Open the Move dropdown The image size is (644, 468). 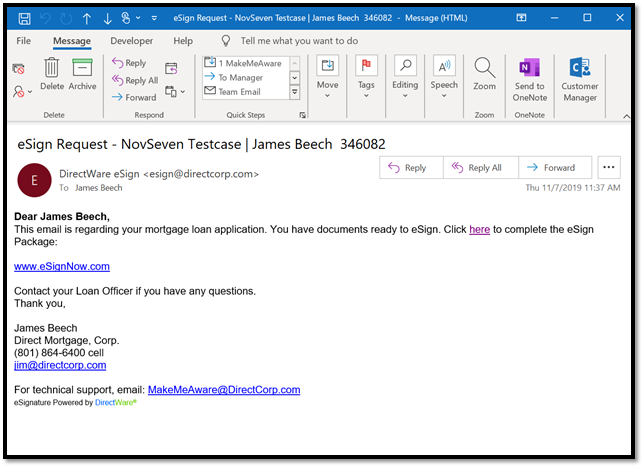[x=327, y=77]
